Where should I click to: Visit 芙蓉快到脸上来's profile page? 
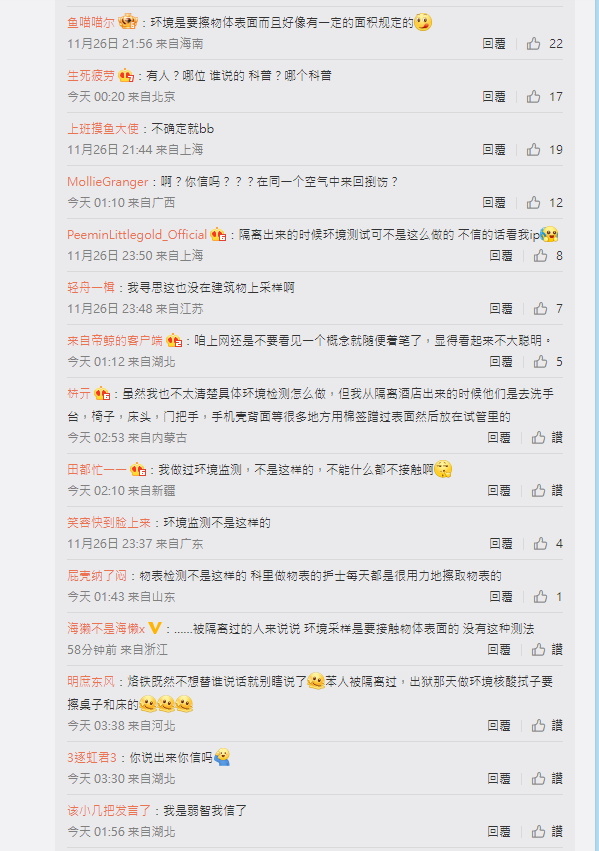(109, 523)
